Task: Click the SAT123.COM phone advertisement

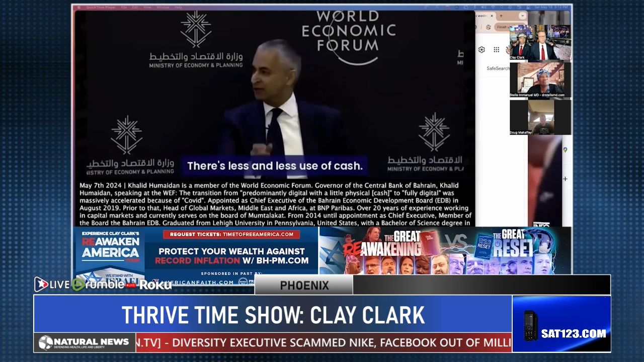Action: [561, 324]
